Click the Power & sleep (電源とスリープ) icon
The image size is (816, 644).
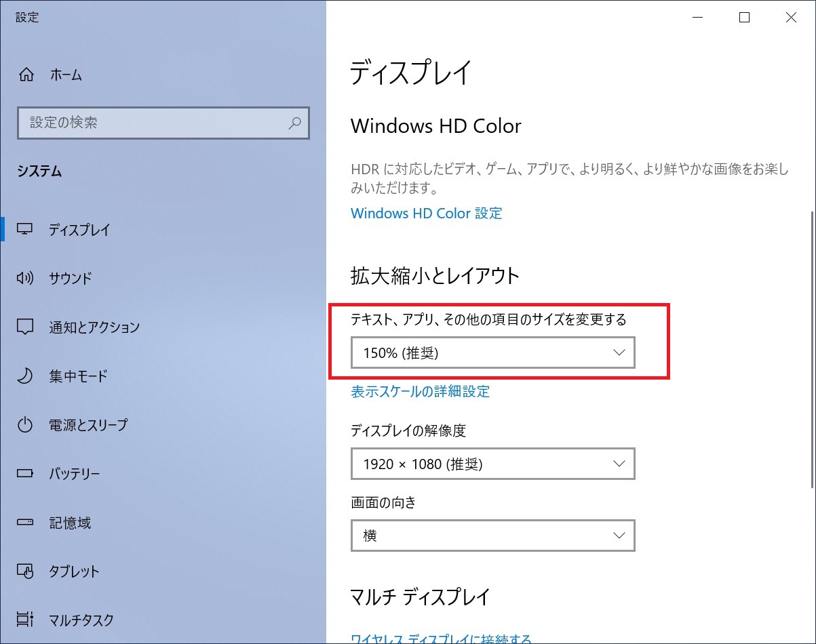25,425
